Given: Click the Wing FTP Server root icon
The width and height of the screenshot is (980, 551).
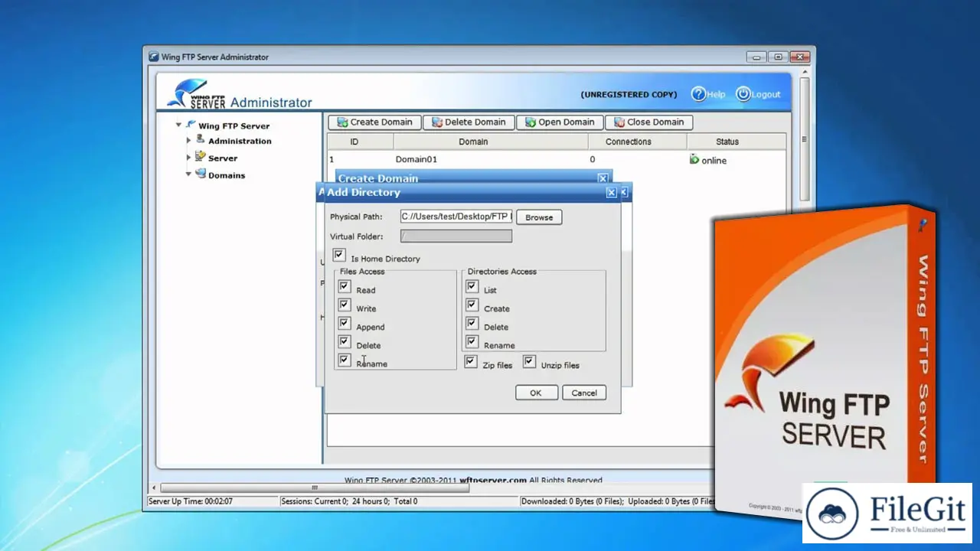Looking at the screenshot, I should tap(191, 124).
